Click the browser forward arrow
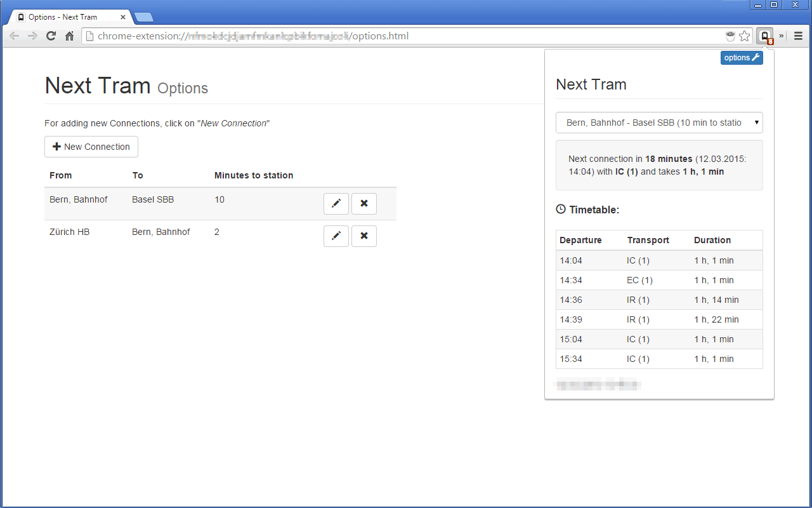The height and width of the screenshot is (508, 812). pos(32,36)
